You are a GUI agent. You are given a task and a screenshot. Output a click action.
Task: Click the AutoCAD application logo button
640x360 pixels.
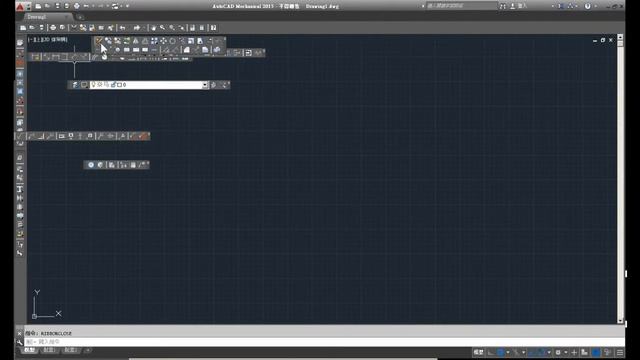(x=20, y=6)
